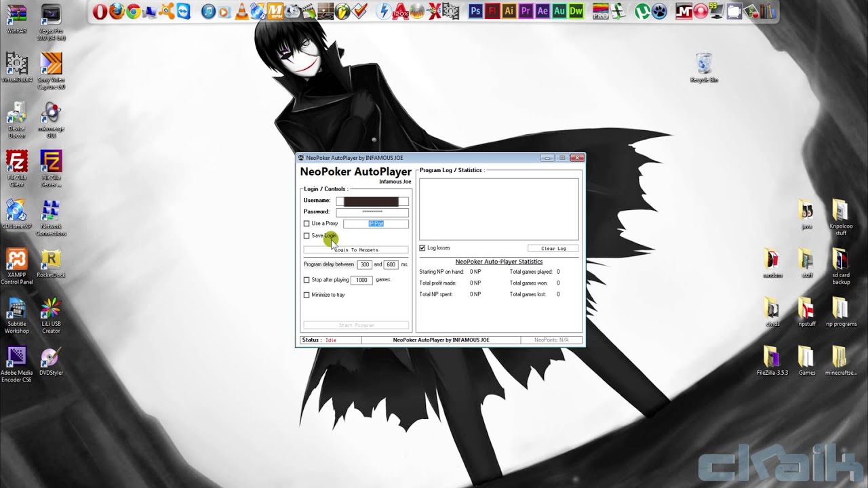Select the Device Doctor desktop icon

(x=17, y=119)
